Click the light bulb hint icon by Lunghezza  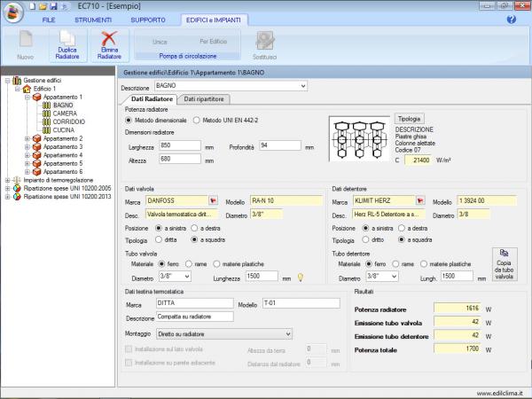(x=301, y=277)
